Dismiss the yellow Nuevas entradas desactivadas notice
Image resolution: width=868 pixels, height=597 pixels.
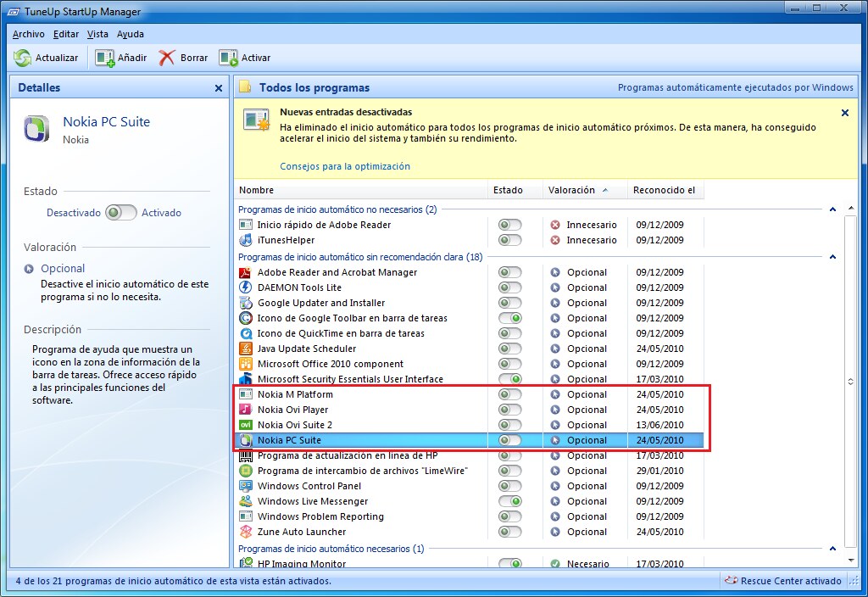click(845, 113)
